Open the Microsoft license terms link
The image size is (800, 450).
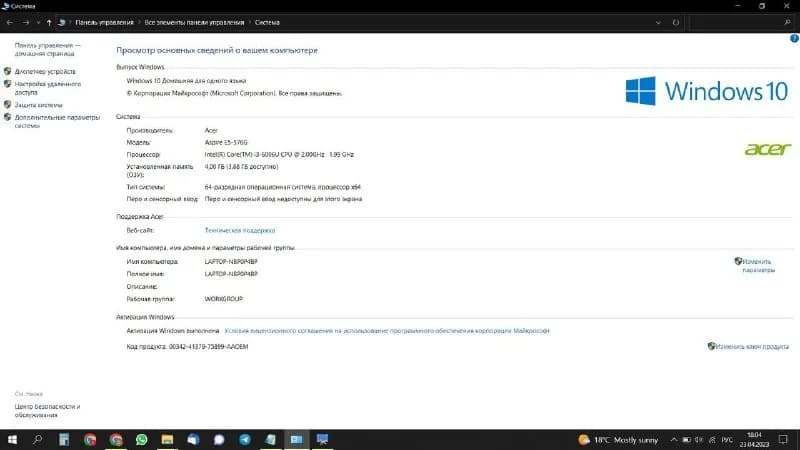[387, 331]
